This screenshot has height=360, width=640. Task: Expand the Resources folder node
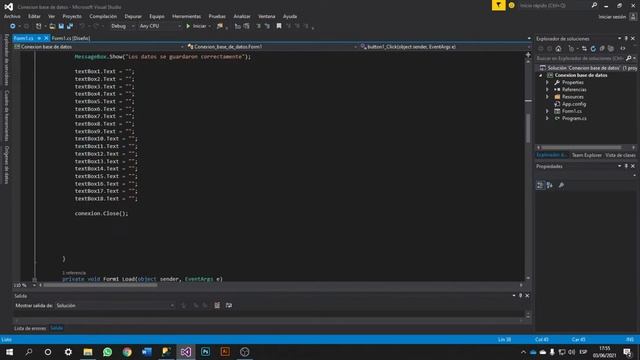[x=547, y=97]
